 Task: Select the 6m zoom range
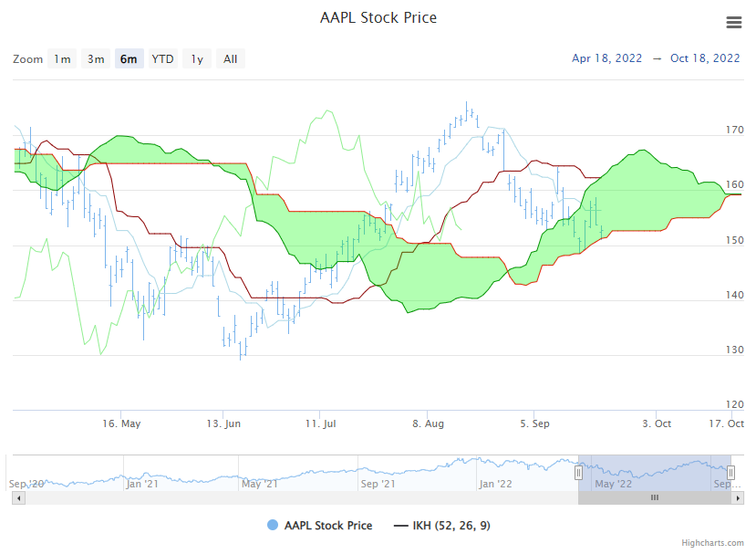tap(129, 59)
